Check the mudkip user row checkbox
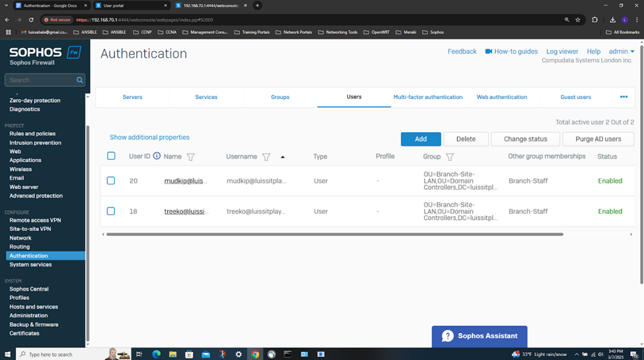This screenshot has width=644, height=360. pyautogui.click(x=111, y=180)
